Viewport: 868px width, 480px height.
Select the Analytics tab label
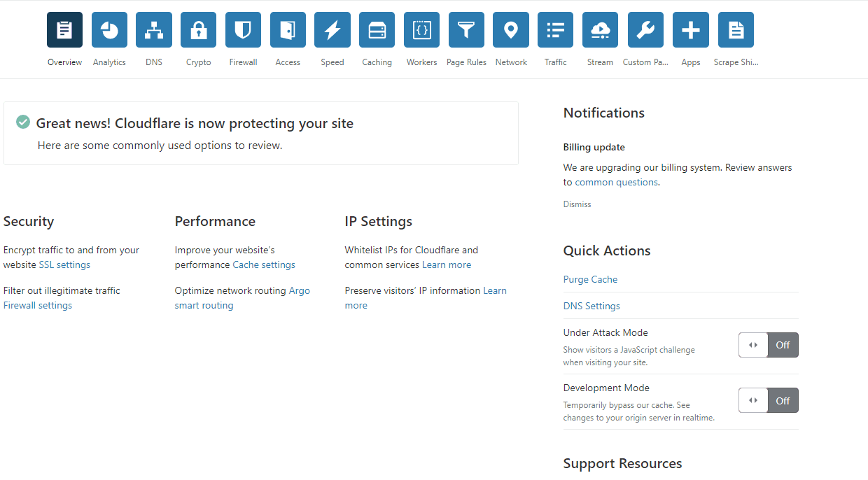coord(109,62)
